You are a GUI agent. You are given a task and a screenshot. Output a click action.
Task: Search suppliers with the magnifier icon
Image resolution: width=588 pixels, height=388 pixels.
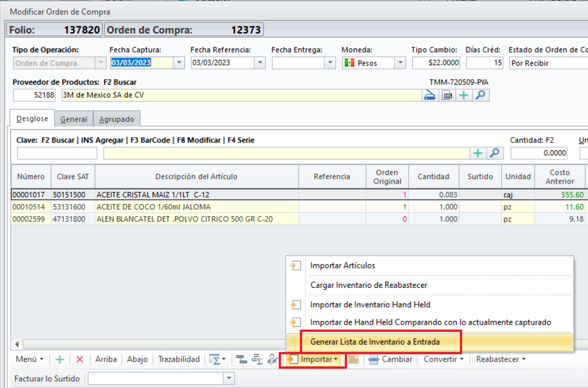pos(481,95)
